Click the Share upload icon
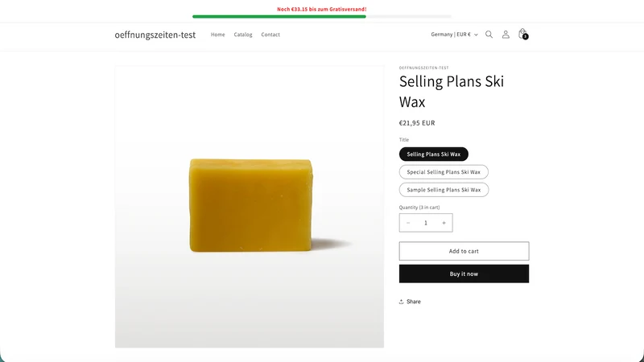The height and width of the screenshot is (362, 644). tap(401, 302)
